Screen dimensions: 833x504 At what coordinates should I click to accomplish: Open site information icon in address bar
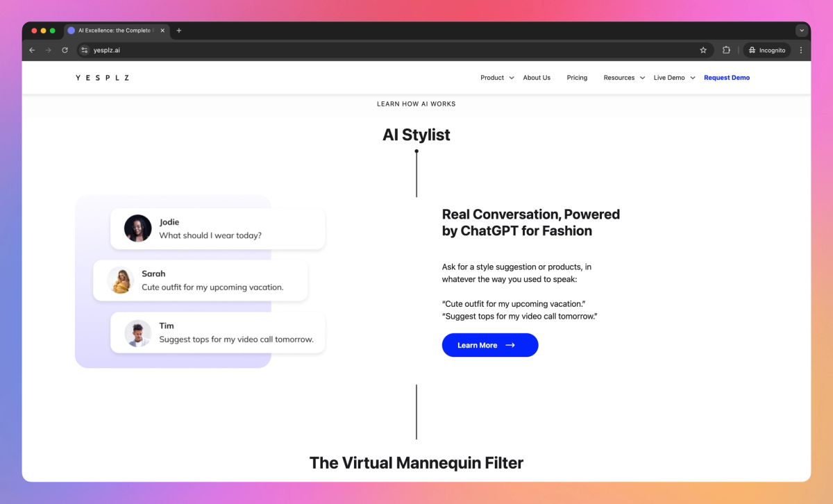[85, 50]
